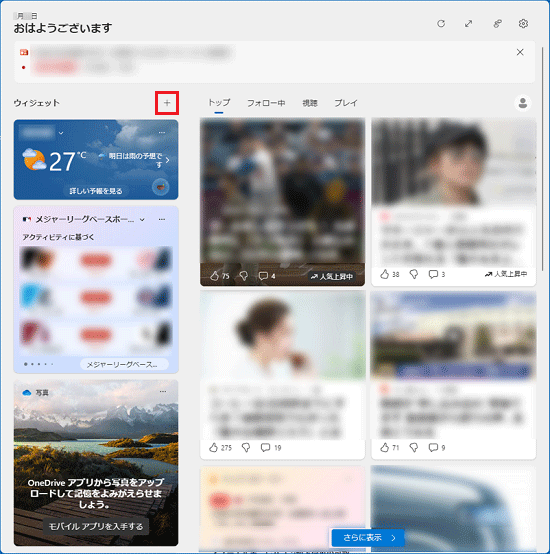Click the MLB logo icon
Image resolution: width=550 pixels, height=554 pixels.
[x=26, y=219]
